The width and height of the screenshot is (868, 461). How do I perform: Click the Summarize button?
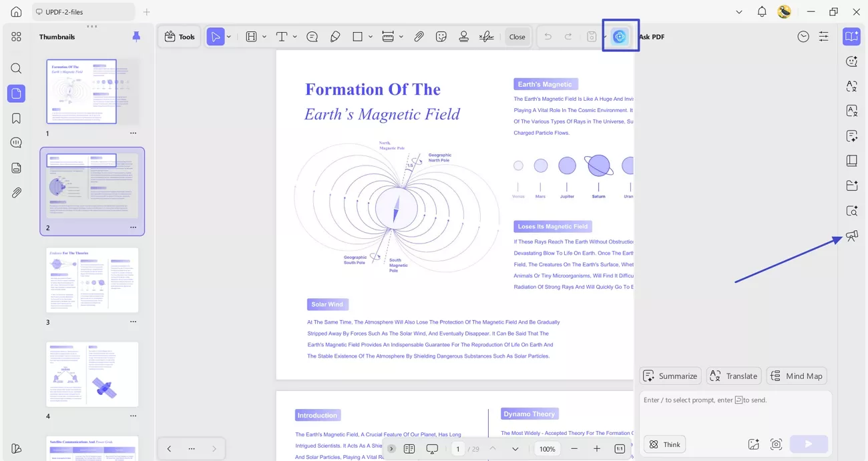point(670,376)
